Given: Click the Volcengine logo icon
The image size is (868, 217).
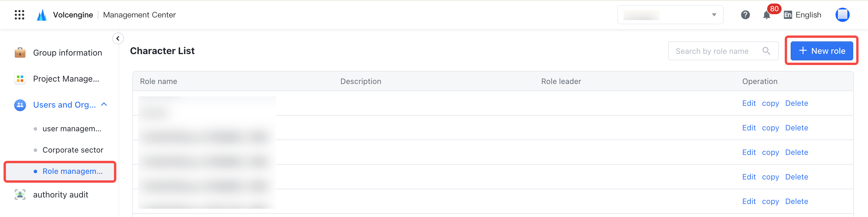Looking at the screenshot, I should (42, 15).
